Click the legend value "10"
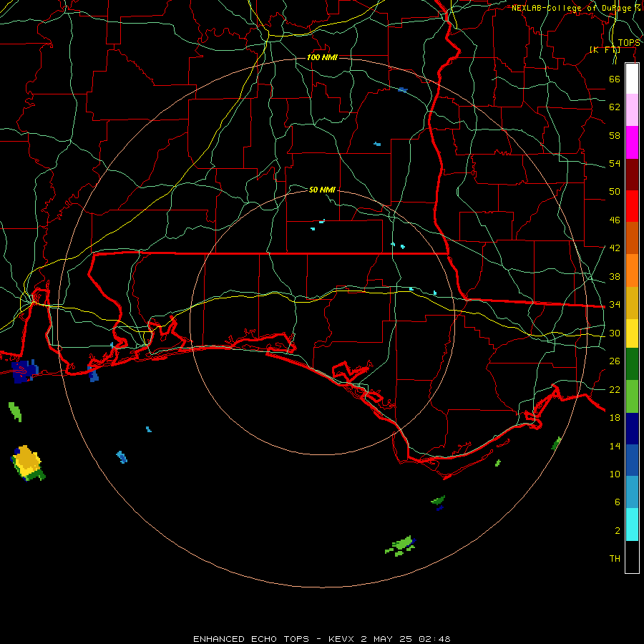This screenshot has height=644, width=644. pos(615,474)
